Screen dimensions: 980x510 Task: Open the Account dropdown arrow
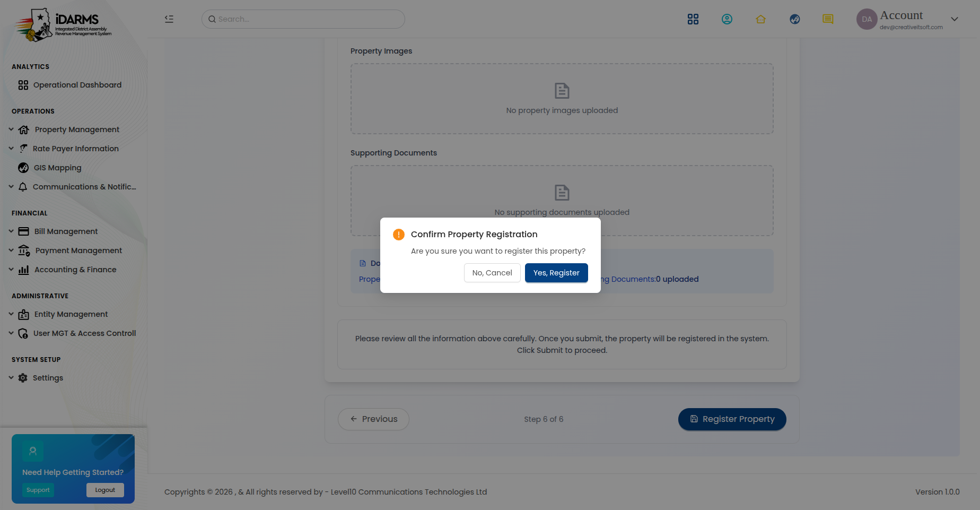click(955, 19)
